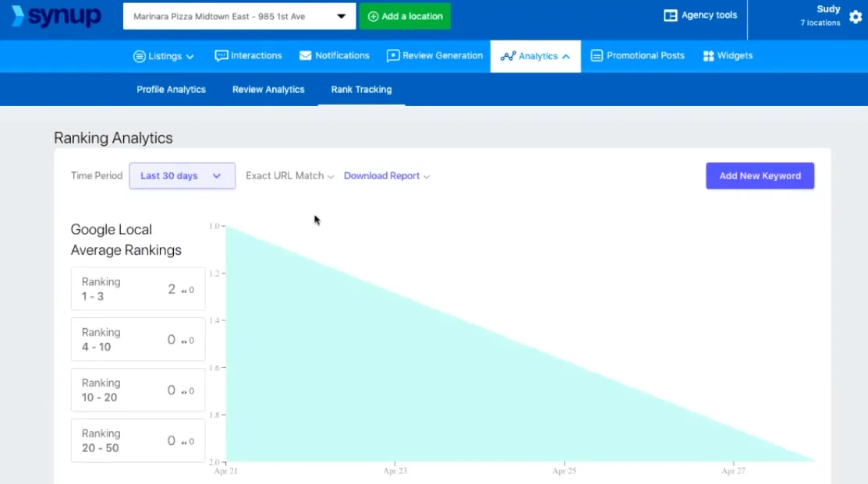Open the Last 30 days dropdown

pyautogui.click(x=182, y=176)
